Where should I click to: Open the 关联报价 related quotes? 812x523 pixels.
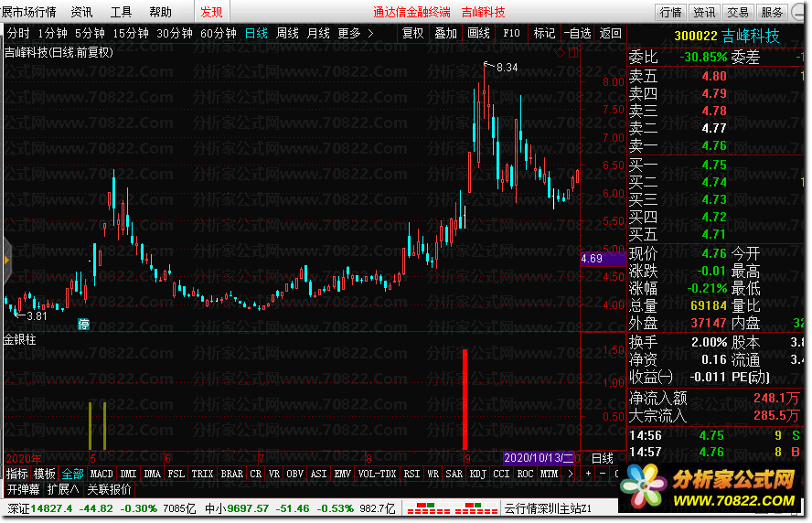coord(109,489)
